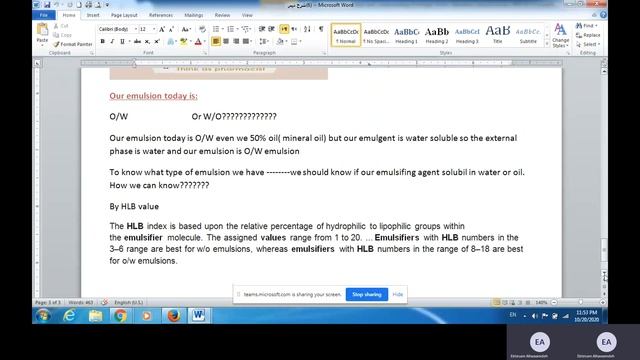This screenshot has height=360, width=640.
Task: Apply the Heading 1 style
Action: (406, 35)
